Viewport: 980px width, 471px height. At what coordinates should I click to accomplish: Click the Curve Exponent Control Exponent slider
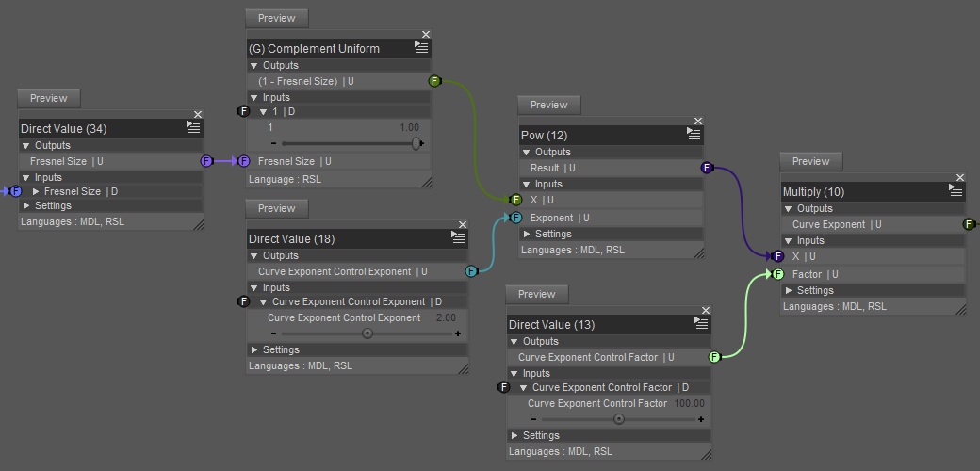click(x=366, y=333)
